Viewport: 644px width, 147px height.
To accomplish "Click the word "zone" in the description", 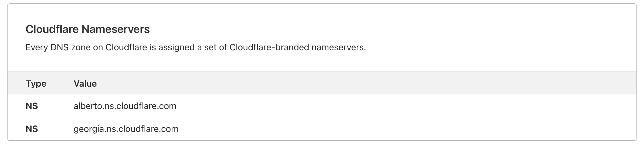I will (x=81, y=48).
